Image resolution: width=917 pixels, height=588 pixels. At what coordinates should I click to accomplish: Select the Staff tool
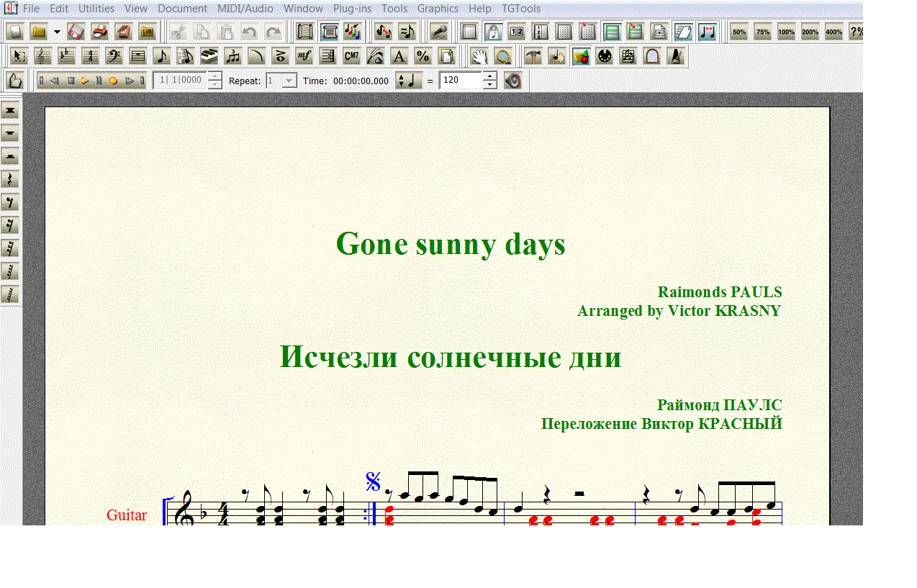coord(42,56)
